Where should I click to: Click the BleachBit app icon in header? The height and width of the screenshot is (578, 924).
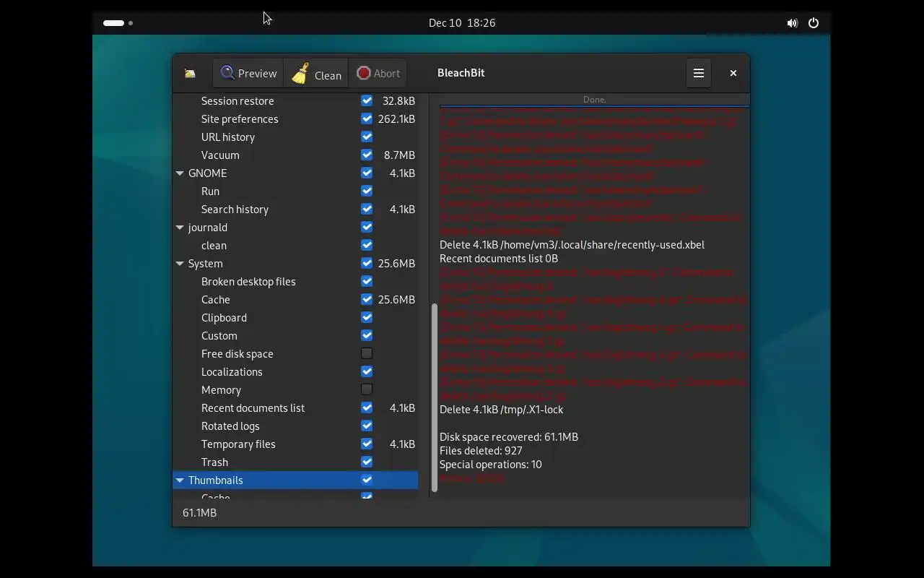coord(190,73)
